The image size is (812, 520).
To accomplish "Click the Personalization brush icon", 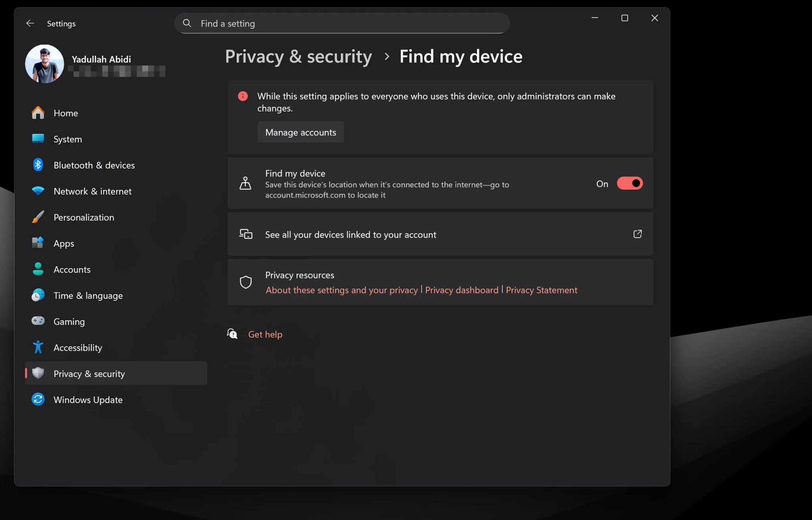I will click(x=38, y=217).
